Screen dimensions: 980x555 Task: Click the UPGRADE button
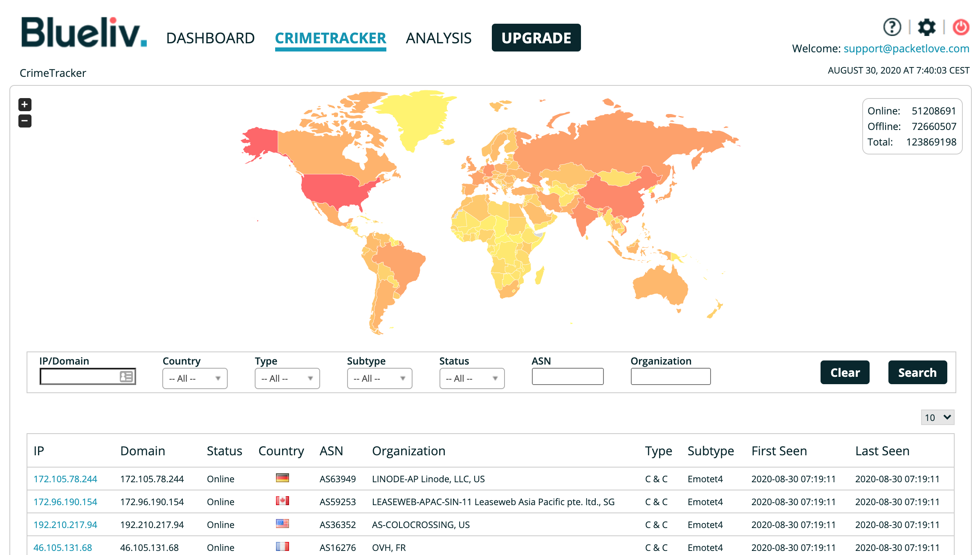pyautogui.click(x=536, y=38)
